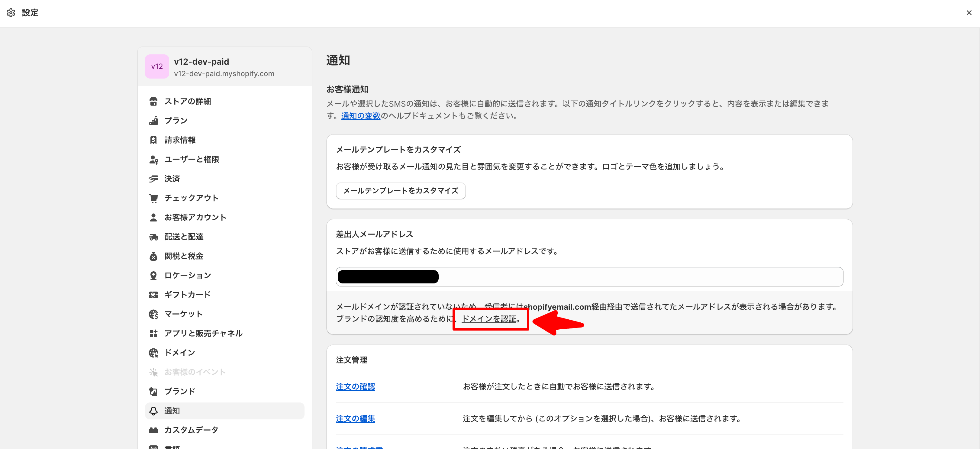Screen dimensions: 980x449
Task: Click the checkout cart icon
Action: pos(153,198)
